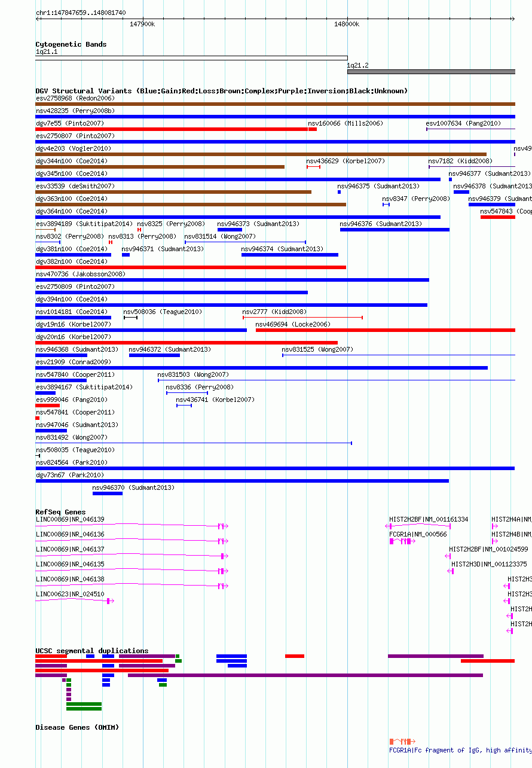
Task: Click the nsv946370 (Sudmant2013) variant label
Action: click(x=133, y=487)
